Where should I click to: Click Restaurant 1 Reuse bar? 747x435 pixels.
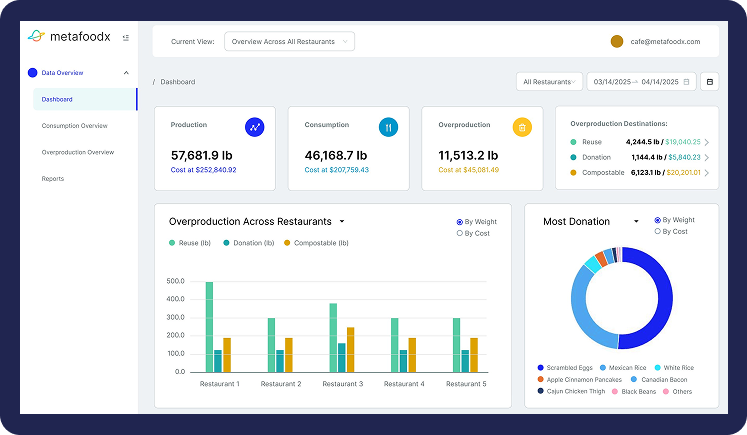click(209, 327)
